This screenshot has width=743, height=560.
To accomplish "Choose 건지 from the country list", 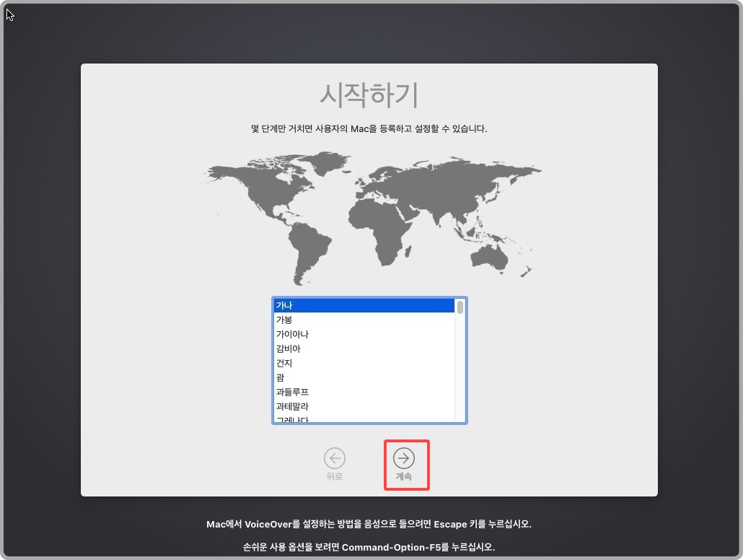I will (325, 363).
